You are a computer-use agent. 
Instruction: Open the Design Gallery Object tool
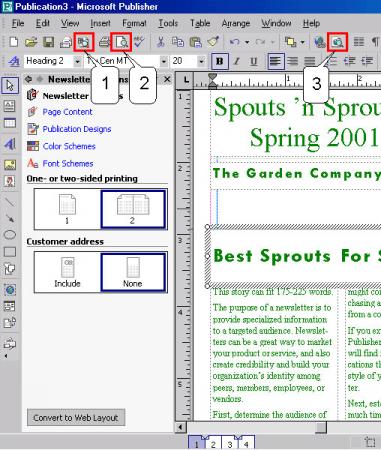coord(9,343)
